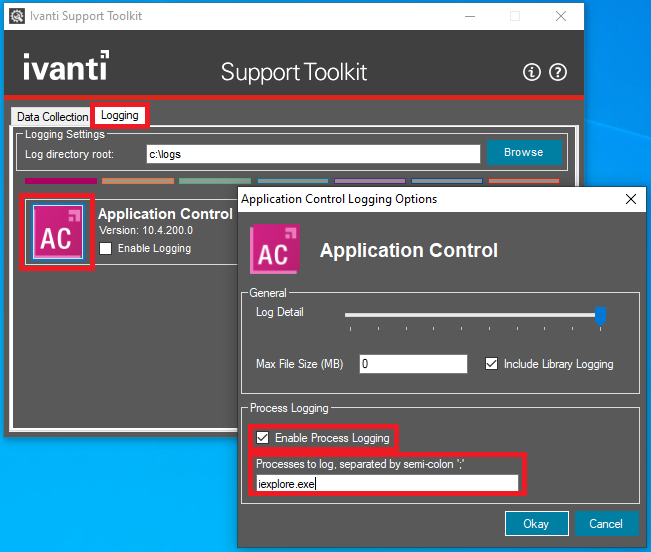
Task: Click the ivanti logo in the header
Action: [66, 68]
